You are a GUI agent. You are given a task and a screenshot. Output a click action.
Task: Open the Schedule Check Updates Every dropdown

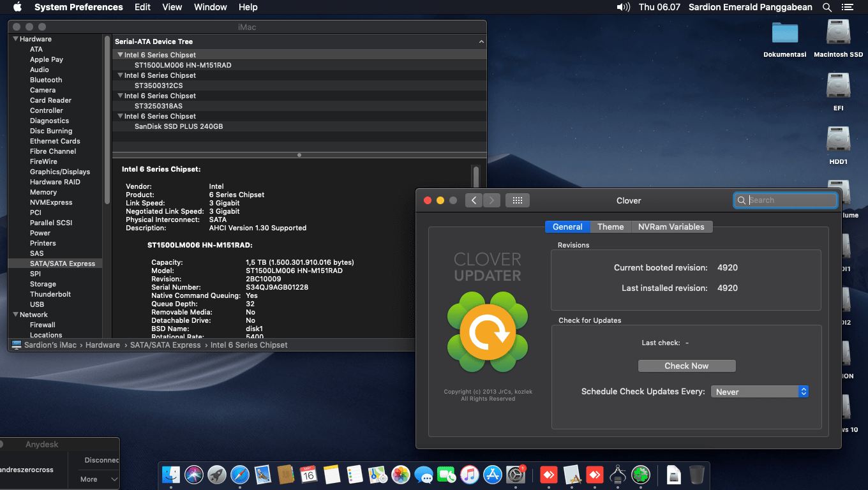pos(759,392)
